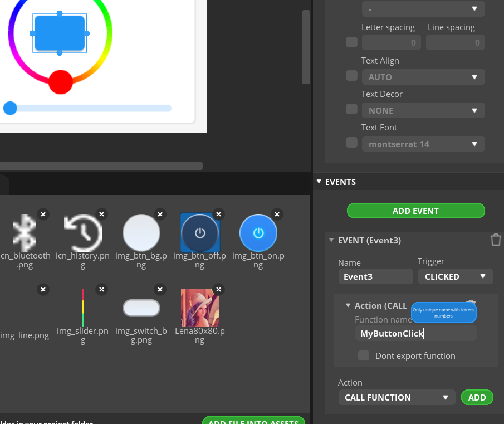This screenshot has height=424, width=504.
Task: Collapse the EVENT (Event3) group
Action: coord(331,240)
